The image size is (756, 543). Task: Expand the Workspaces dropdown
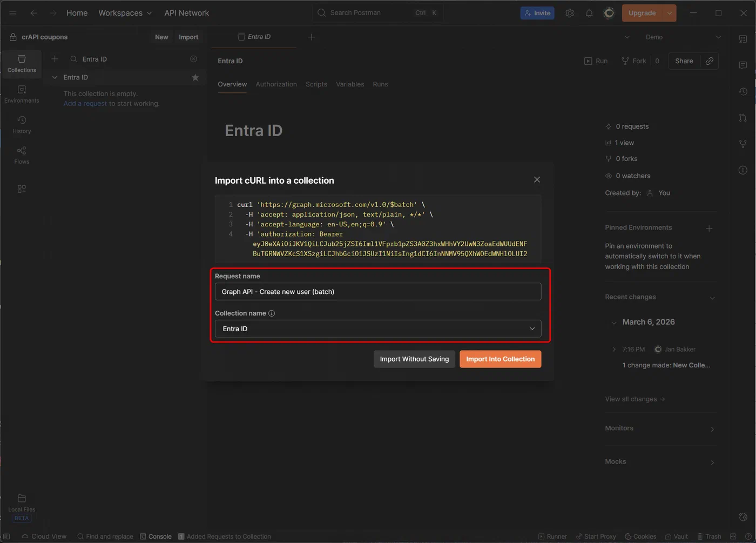pos(125,13)
